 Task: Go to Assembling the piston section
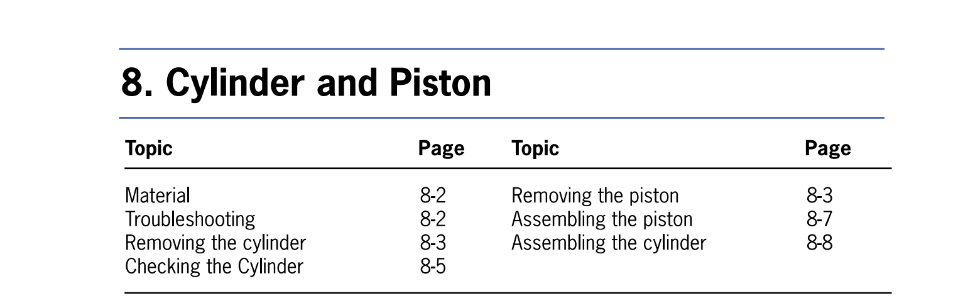(601, 219)
